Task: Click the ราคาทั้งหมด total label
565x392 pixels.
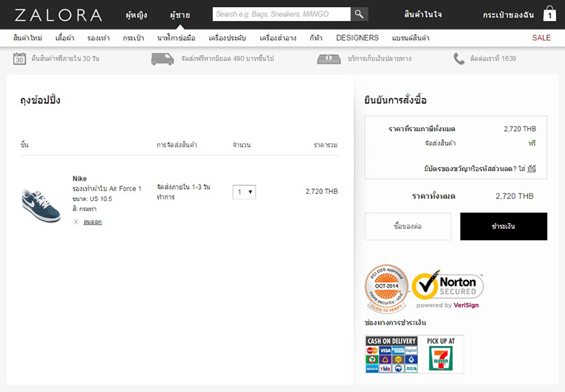Action: click(x=433, y=197)
